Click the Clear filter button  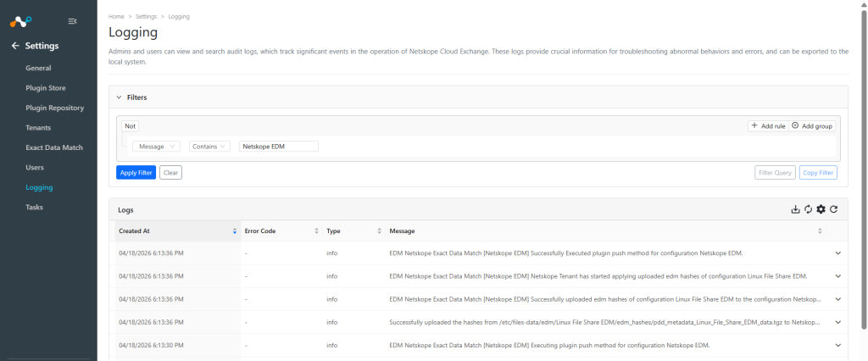point(170,173)
